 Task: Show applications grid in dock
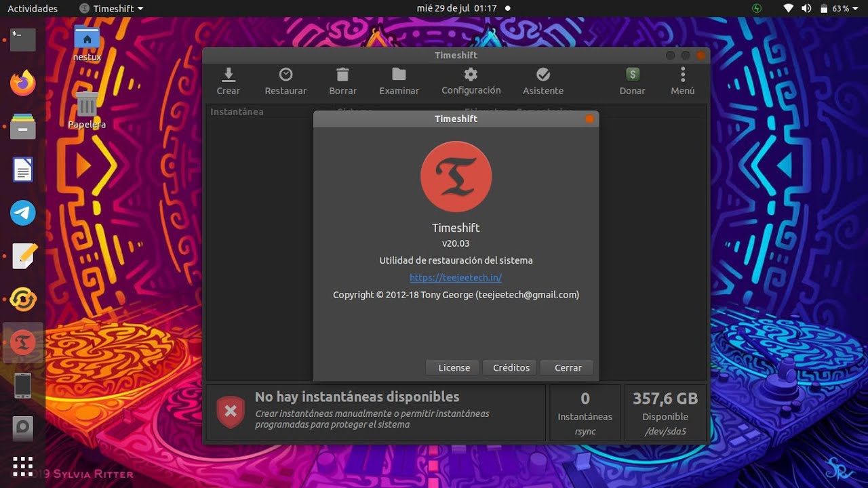click(x=22, y=466)
